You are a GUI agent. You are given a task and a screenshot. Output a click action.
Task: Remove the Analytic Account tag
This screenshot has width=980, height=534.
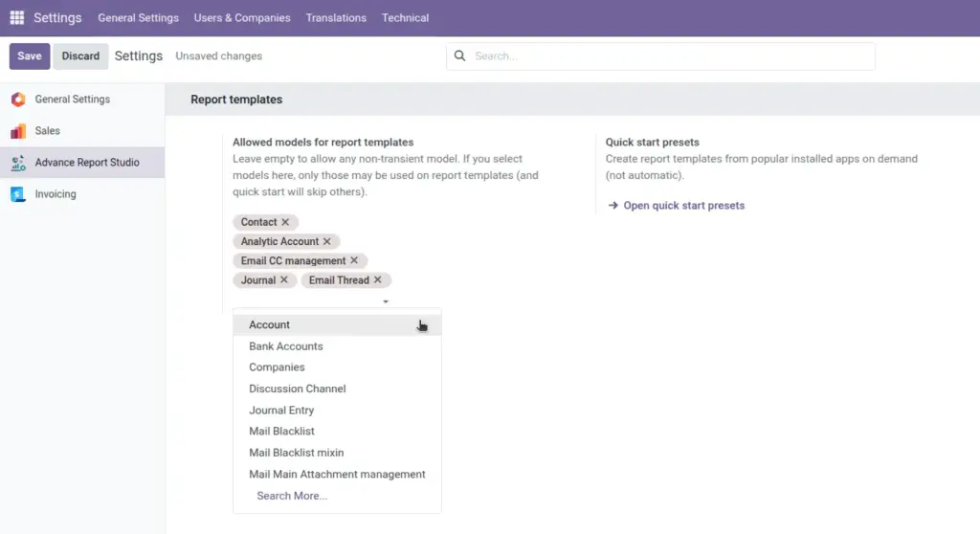[x=327, y=241]
